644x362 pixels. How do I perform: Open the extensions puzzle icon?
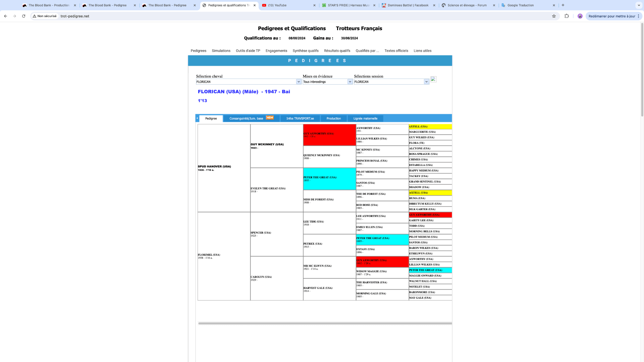(x=567, y=16)
